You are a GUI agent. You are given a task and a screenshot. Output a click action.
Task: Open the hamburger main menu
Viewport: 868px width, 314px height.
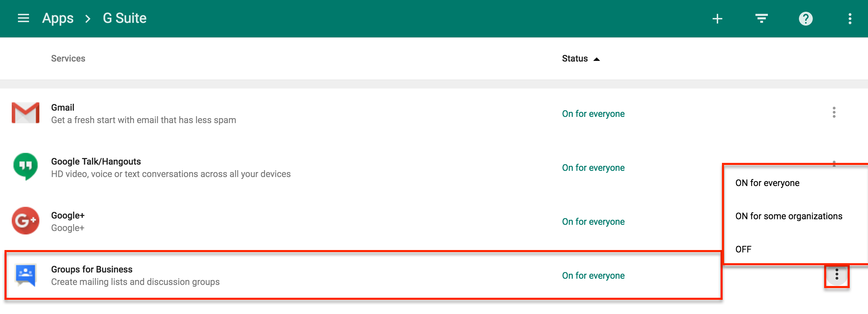tap(23, 18)
